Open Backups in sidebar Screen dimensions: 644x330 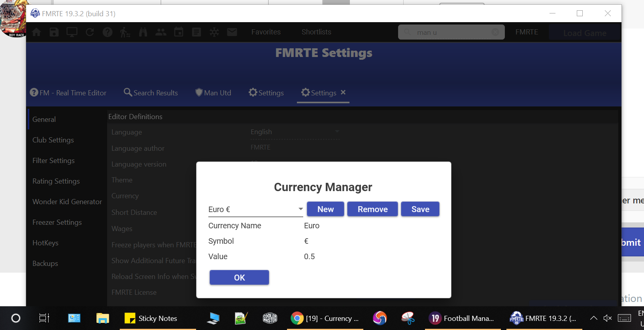coord(45,264)
